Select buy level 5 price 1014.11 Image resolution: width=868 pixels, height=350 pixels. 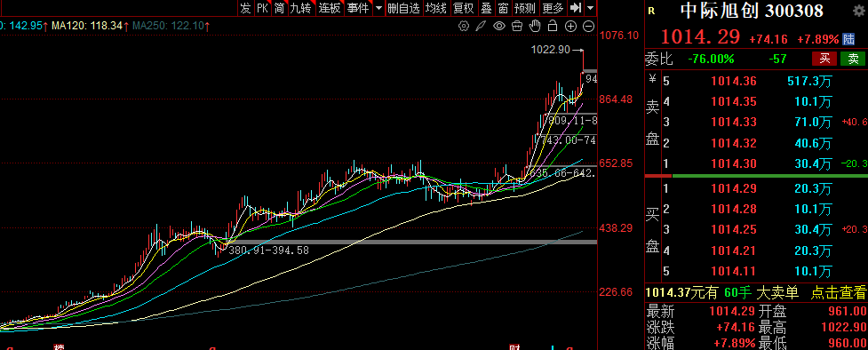tap(734, 271)
